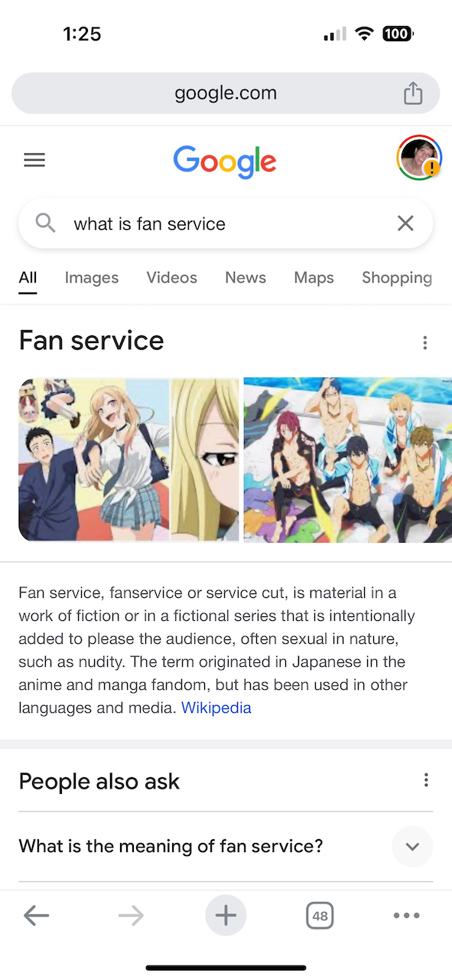452x980 pixels.
Task: Open the hamburger menu
Action: (34, 160)
